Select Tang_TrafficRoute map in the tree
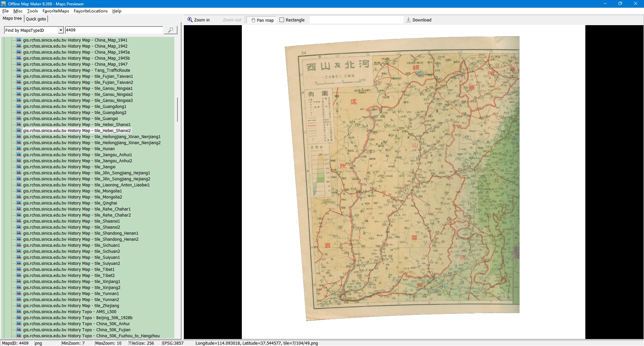 coord(76,70)
